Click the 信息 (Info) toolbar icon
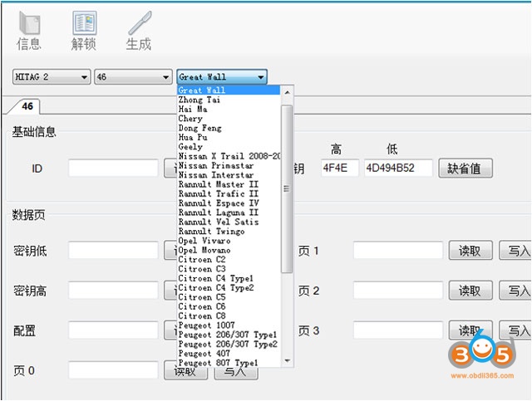The image size is (532, 401). [x=28, y=31]
